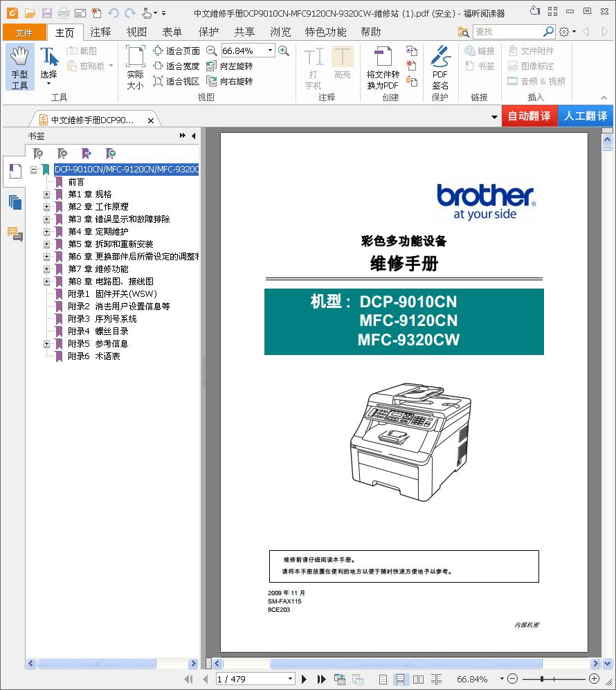The height and width of the screenshot is (690, 616).
Task: Click the undo arrow icon
Action: click(x=114, y=12)
